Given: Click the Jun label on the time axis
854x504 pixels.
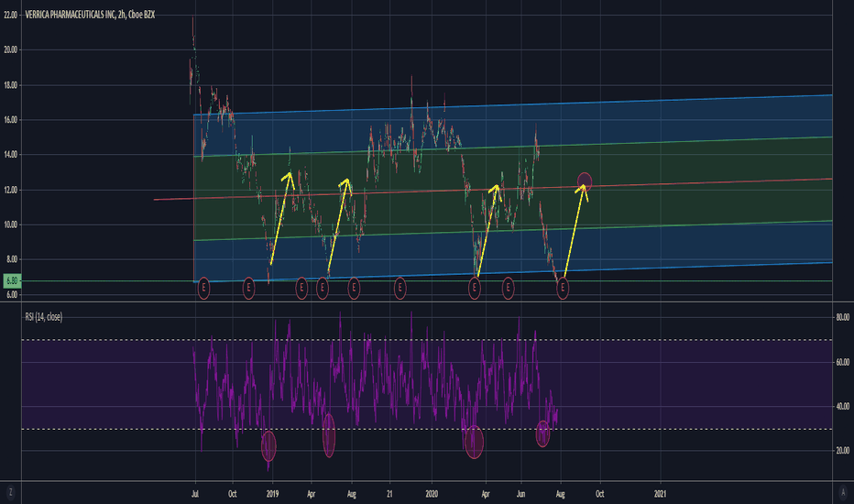Looking at the screenshot, I should 521,494.
